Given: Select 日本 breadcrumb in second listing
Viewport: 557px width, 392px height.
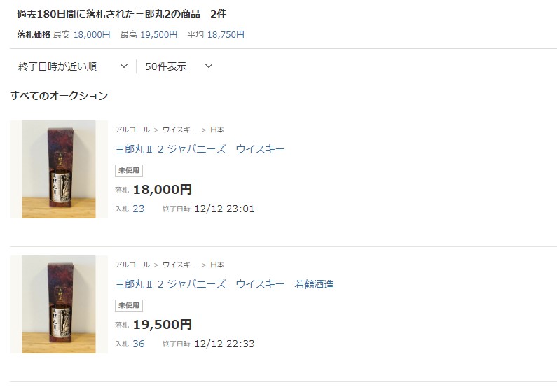Looking at the screenshot, I should (x=217, y=265).
